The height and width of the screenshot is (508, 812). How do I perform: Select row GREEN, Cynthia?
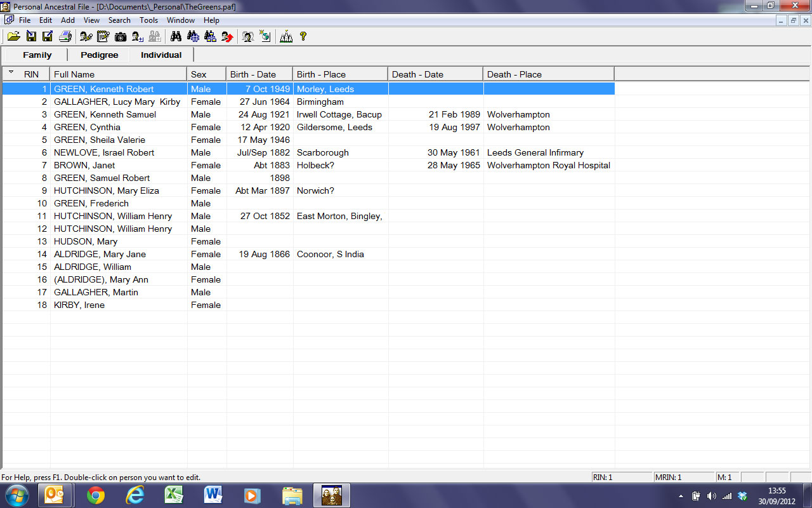point(308,127)
